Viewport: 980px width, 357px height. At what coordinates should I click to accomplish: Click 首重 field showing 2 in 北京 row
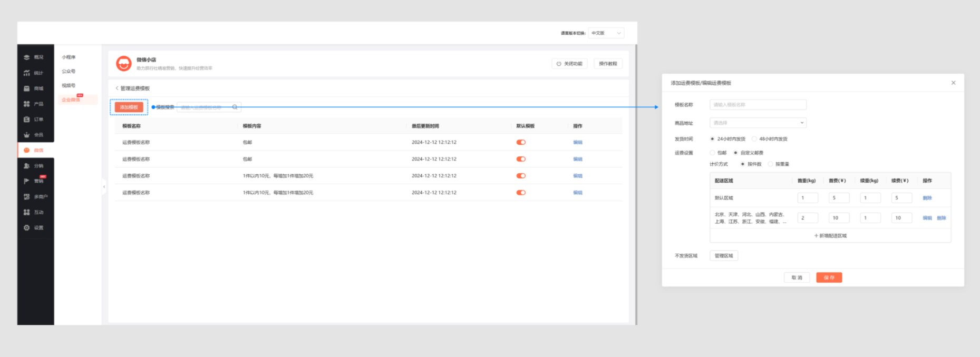(808, 218)
